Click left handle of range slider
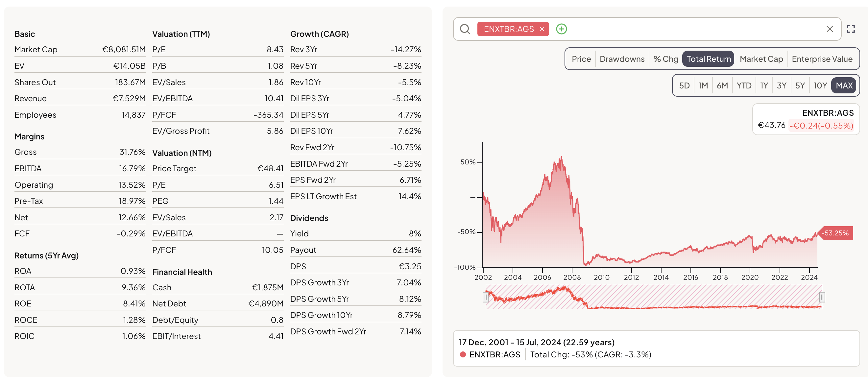This screenshot has width=868, height=386. tap(485, 297)
